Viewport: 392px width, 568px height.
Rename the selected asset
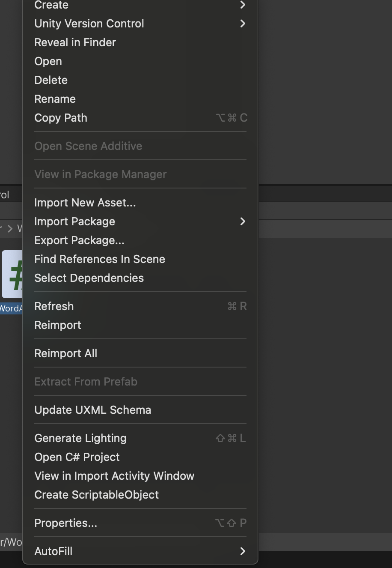click(x=55, y=99)
